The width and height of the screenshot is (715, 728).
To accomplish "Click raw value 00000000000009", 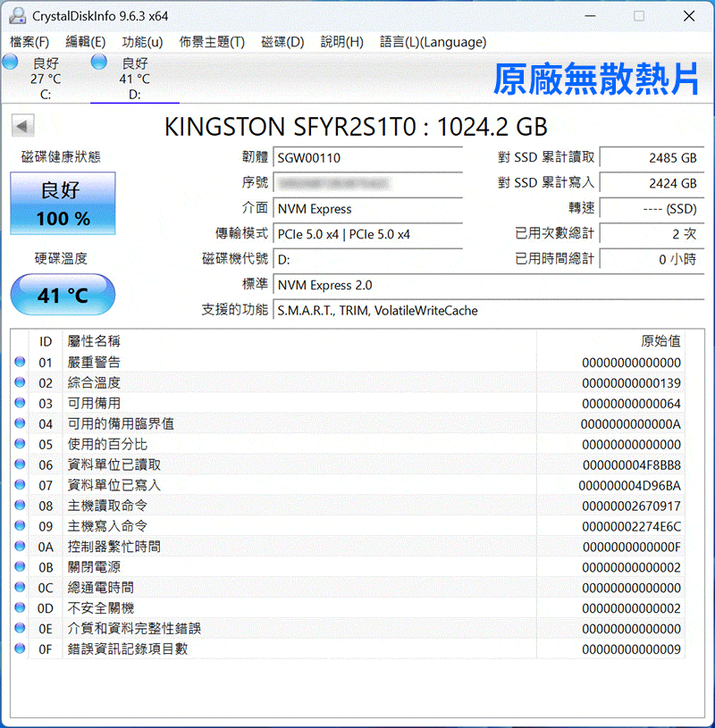I will coord(631,649).
